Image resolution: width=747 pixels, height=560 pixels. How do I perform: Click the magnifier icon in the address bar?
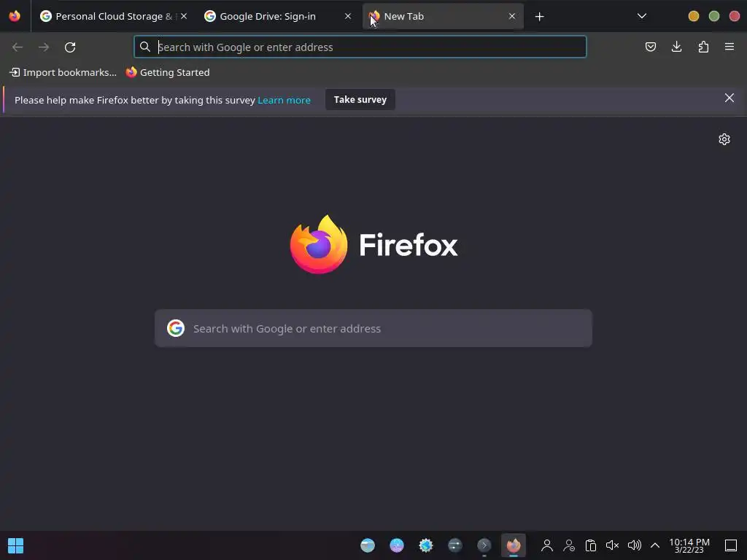tap(145, 47)
